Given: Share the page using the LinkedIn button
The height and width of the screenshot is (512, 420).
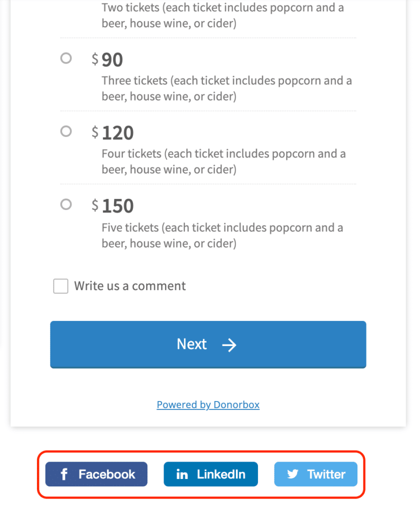Looking at the screenshot, I should click(x=210, y=474).
